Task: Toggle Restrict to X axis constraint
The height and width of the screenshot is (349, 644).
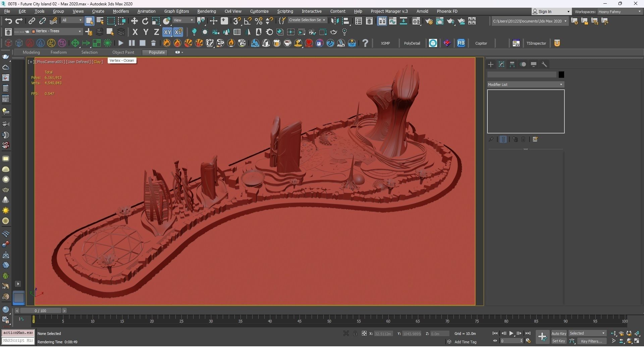Action: click(x=135, y=32)
